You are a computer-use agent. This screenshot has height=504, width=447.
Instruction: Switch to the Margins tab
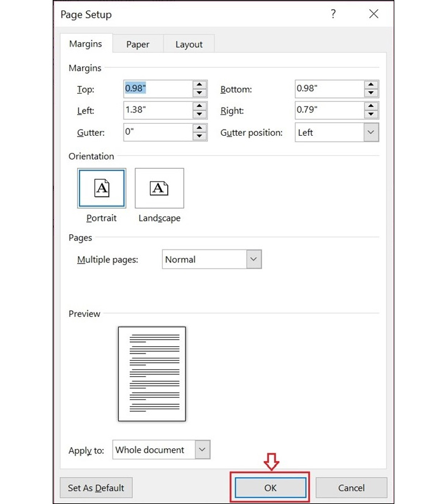(86, 43)
